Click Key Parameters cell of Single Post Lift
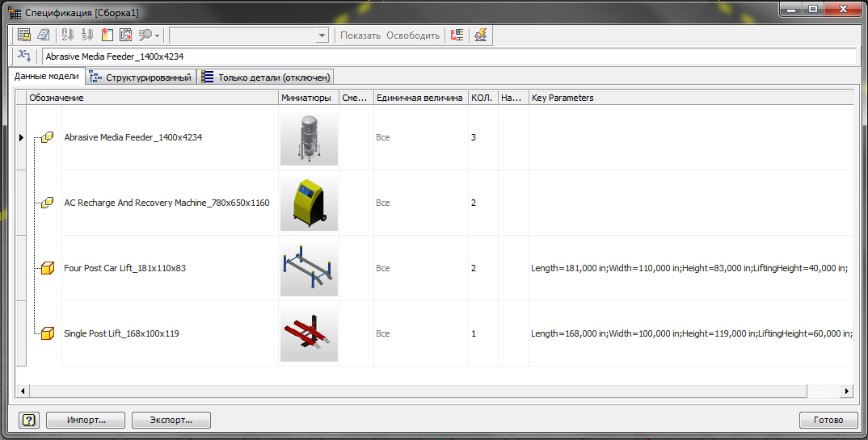Viewport: 868px width, 440px height. tap(691, 333)
